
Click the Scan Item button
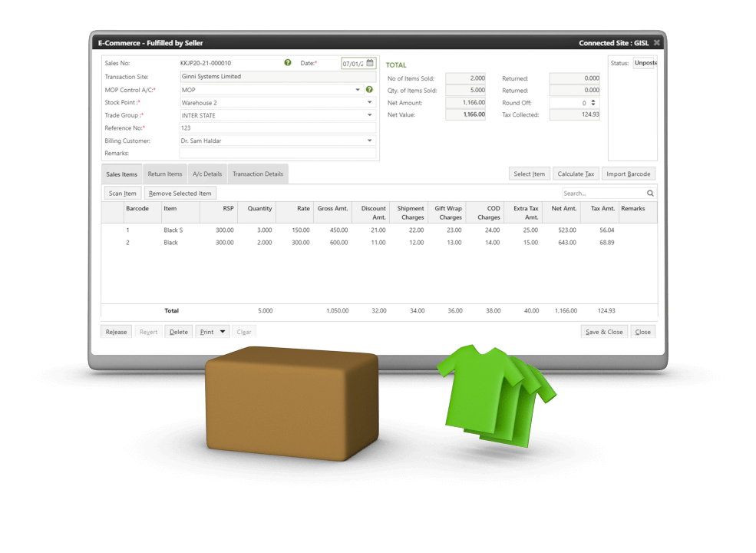click(x=123, y=193)
